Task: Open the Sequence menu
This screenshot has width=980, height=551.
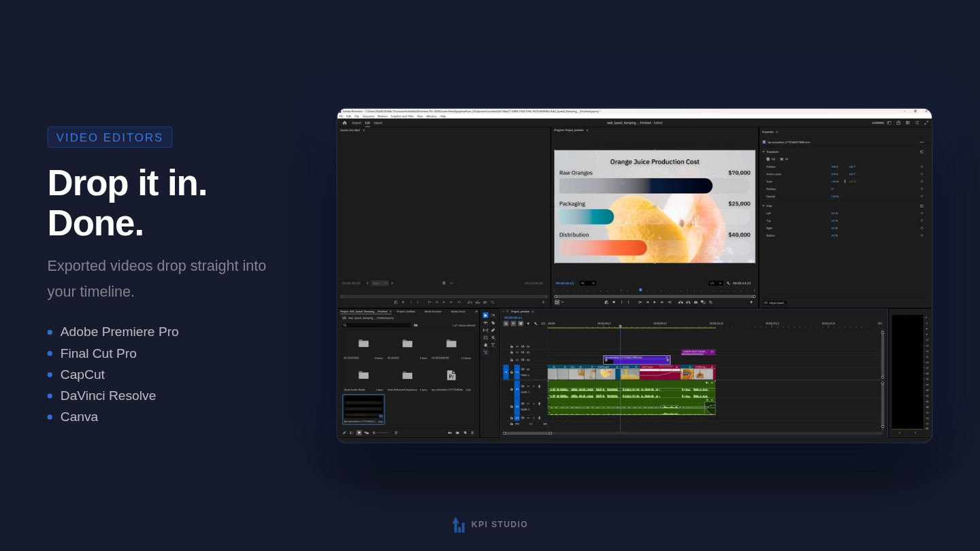Action: [368, 116]
